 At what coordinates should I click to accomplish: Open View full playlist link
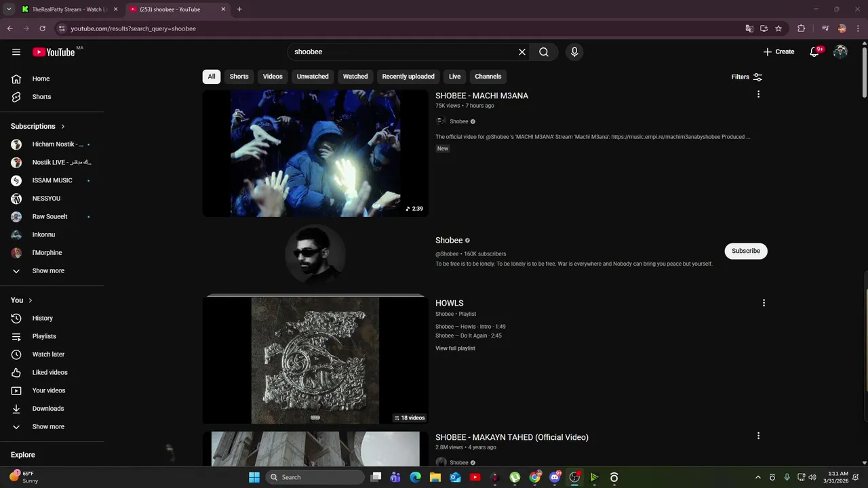pyautogui.click(x=455, y=348)
